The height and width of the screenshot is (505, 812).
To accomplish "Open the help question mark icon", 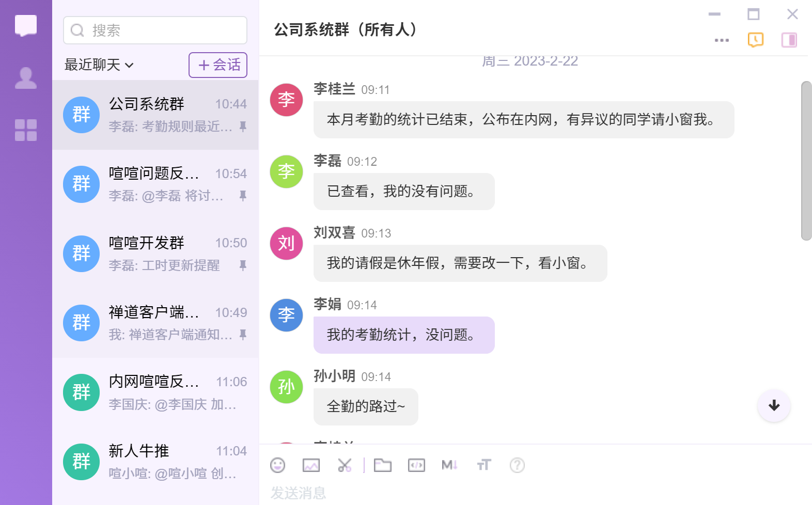I will pyautogui.click(x=517, y=465).
